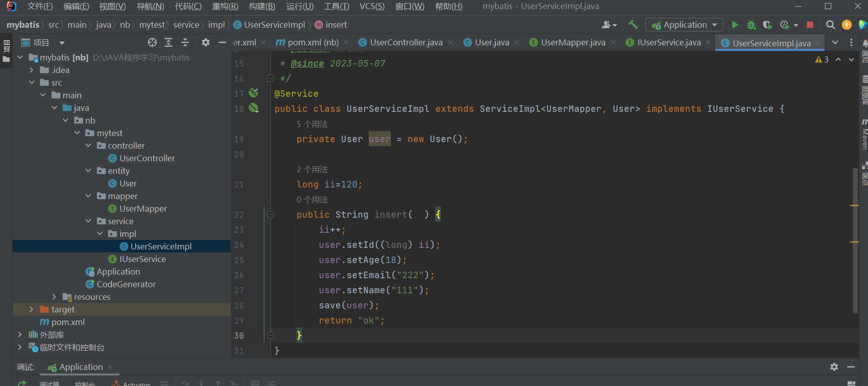Stop the running process with red square

[810, 25]
